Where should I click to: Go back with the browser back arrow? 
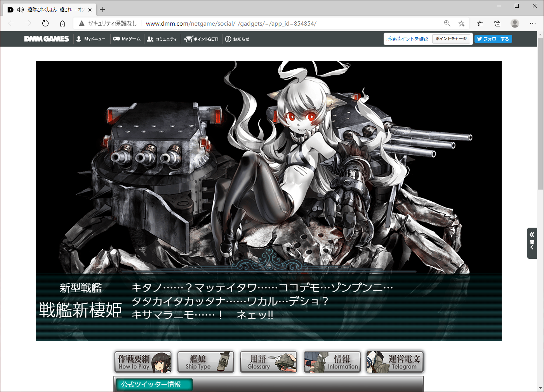pyautogui.click(x=11, y=23)
